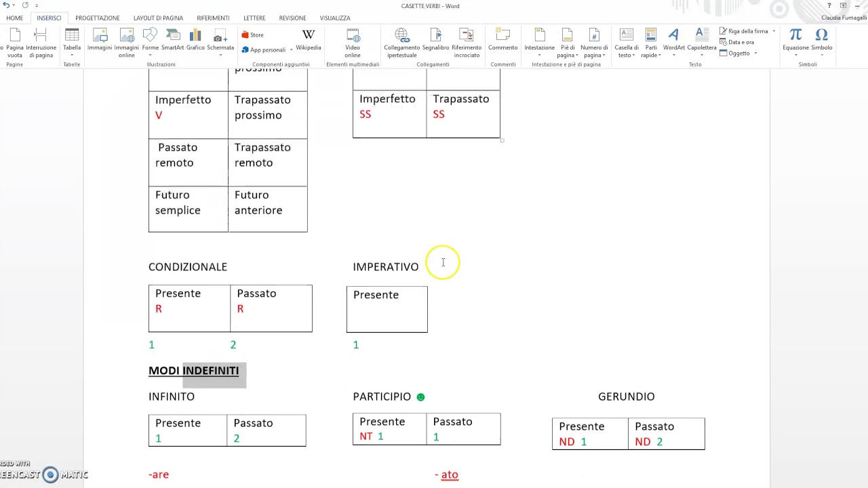Click the red "-are" text
The width and height of the screenshot is (868, 488).
click(x=159, y=474)
